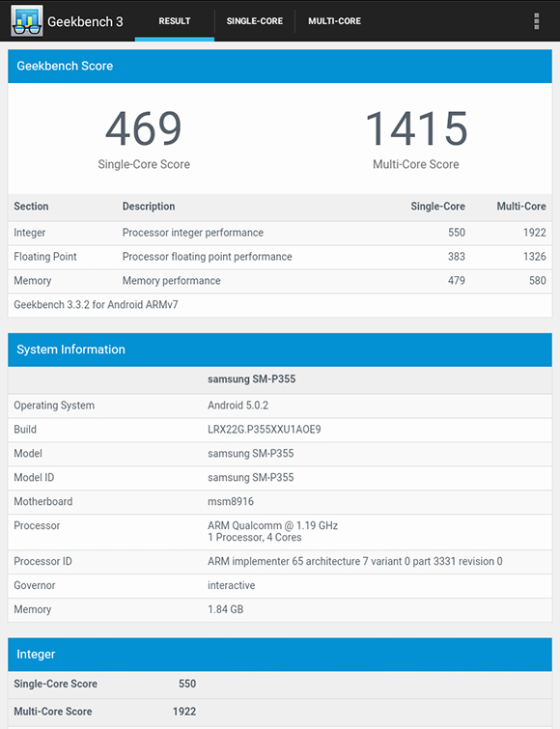The image size is (560, 729).
Task: Click Geekbench 3.3.2 for Android ARMv7 text
Action: [x=96, y=305]
